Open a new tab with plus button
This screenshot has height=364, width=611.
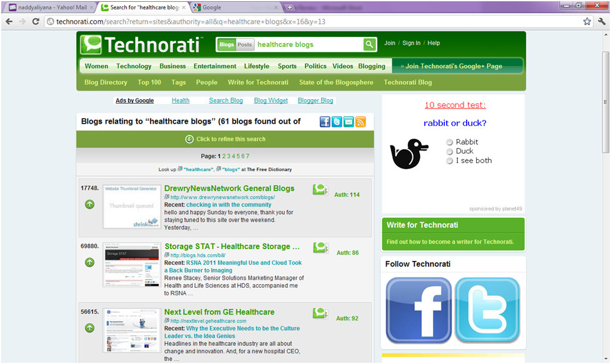[289, 7]
